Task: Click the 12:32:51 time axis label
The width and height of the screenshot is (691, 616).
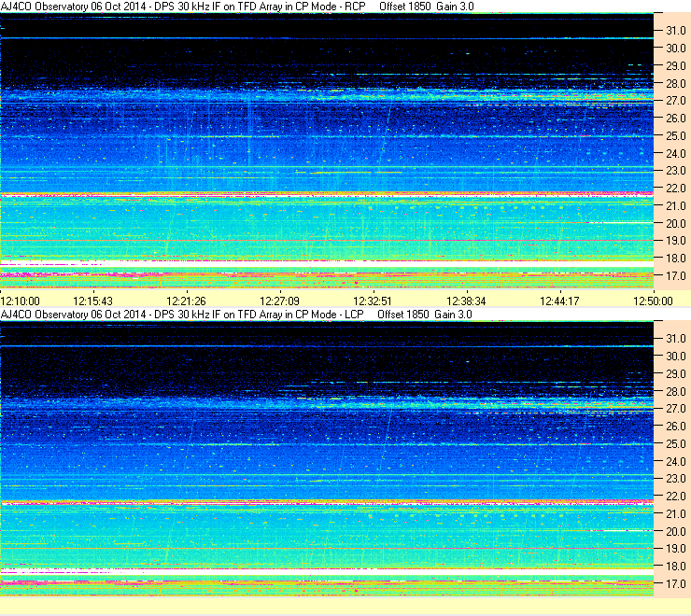Action: pos(373,301)
